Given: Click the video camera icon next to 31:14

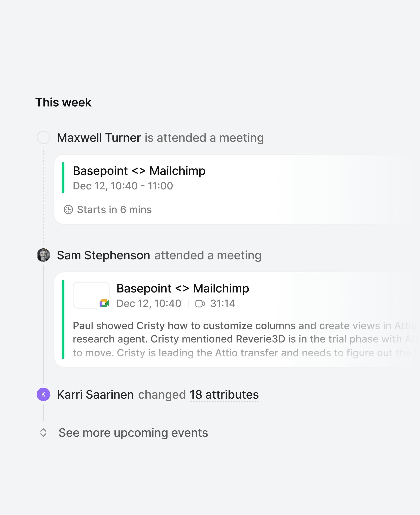Looking at the screenshot, I should [200, 304].
